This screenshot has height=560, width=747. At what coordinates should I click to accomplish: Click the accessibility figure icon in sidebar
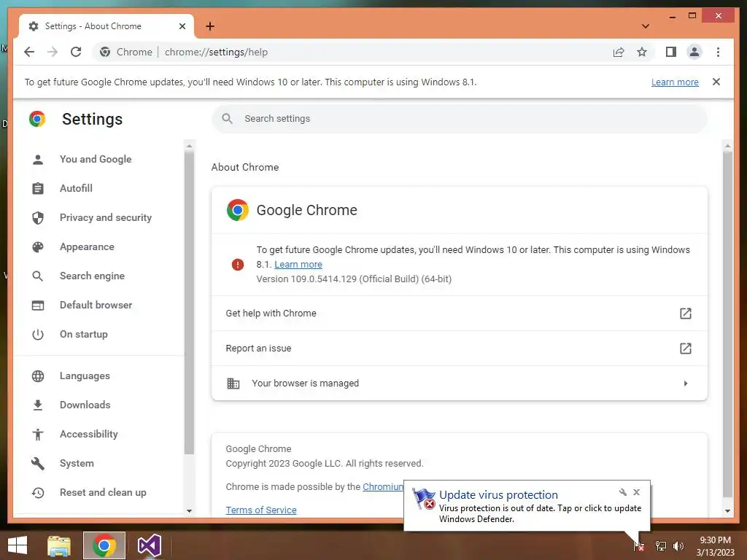point(38,435)
